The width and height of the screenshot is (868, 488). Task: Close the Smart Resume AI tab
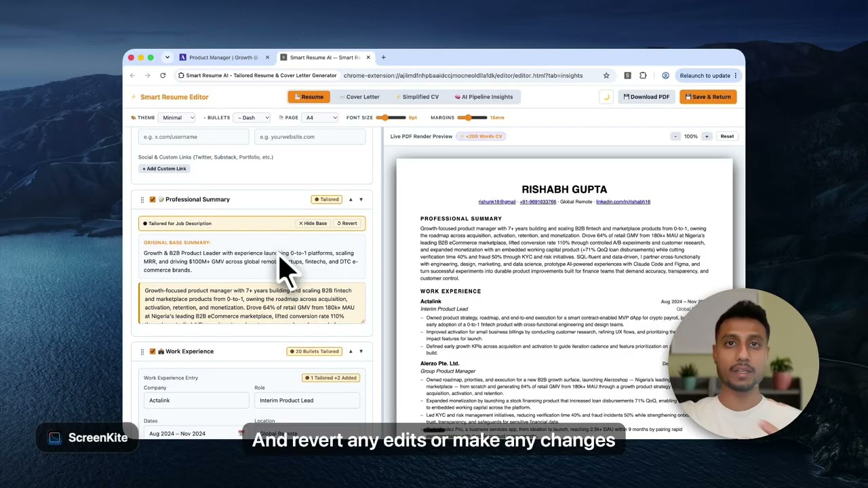click(368, 58)
